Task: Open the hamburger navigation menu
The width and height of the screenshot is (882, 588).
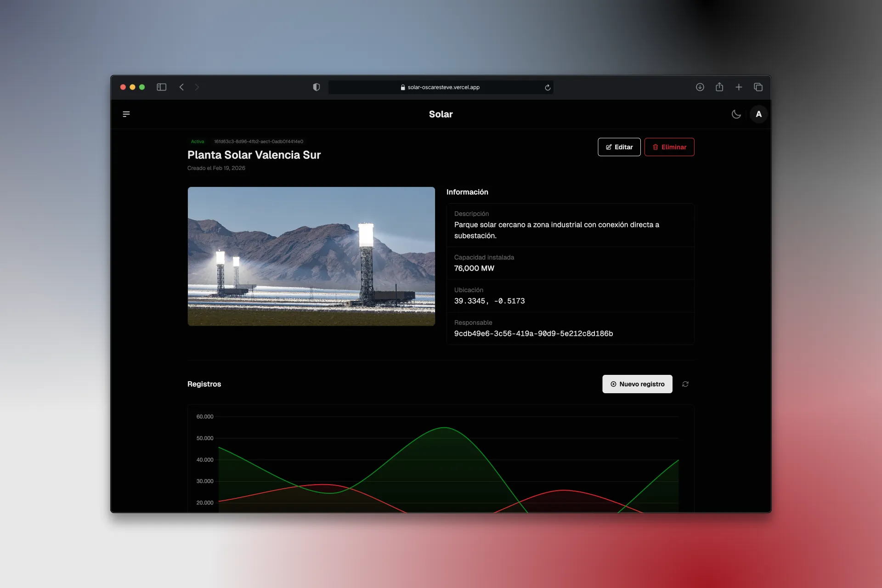Action: (126, 114)
